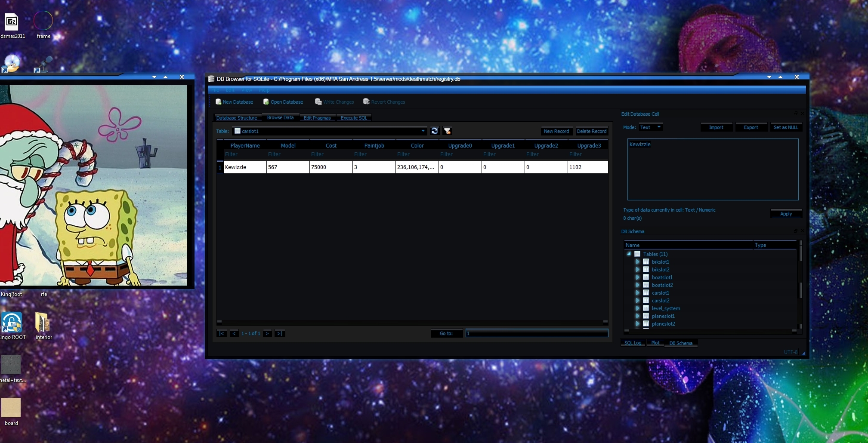The height and width of the screenshot is (443, 868).
Task: Collapse the Tables (11) tree node
Action: click(x=629, y=254)
